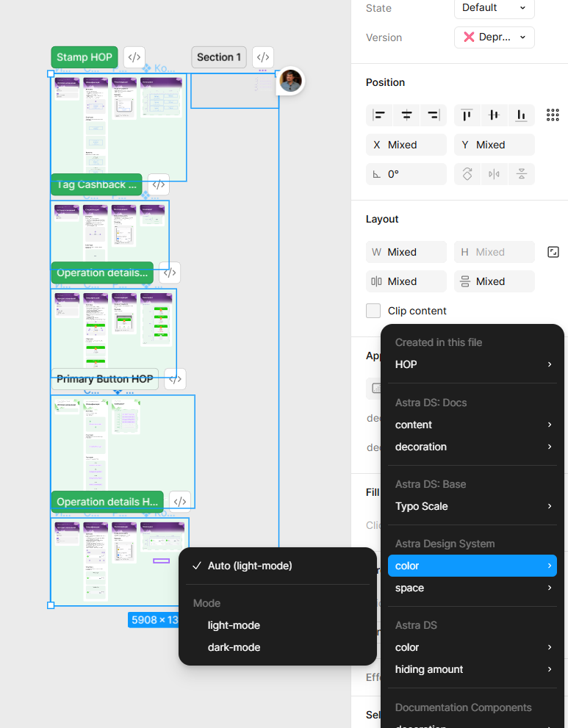This screenshot has width=568, height=728.
Task: Expand the HOP variable collection submenu
Action: click(x=472, y=364)
